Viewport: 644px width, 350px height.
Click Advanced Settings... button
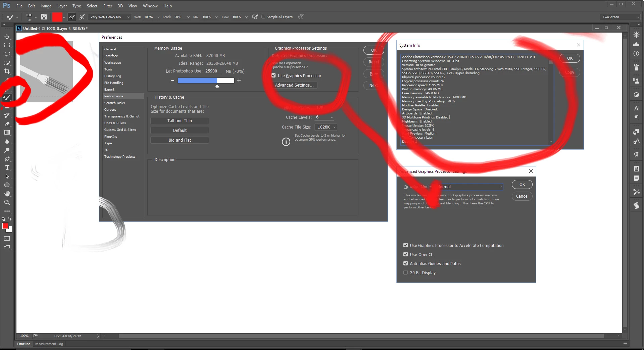click(x=294, y=85)
